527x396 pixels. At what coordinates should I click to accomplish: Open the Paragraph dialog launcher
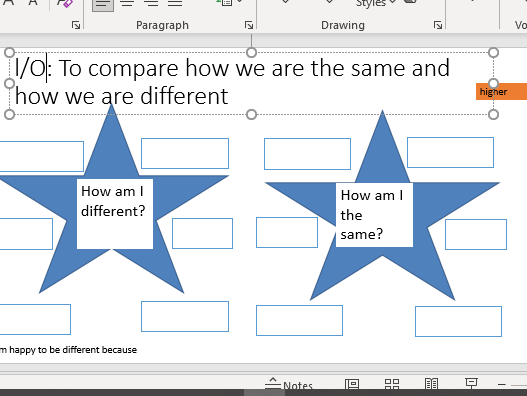(249, 25)
